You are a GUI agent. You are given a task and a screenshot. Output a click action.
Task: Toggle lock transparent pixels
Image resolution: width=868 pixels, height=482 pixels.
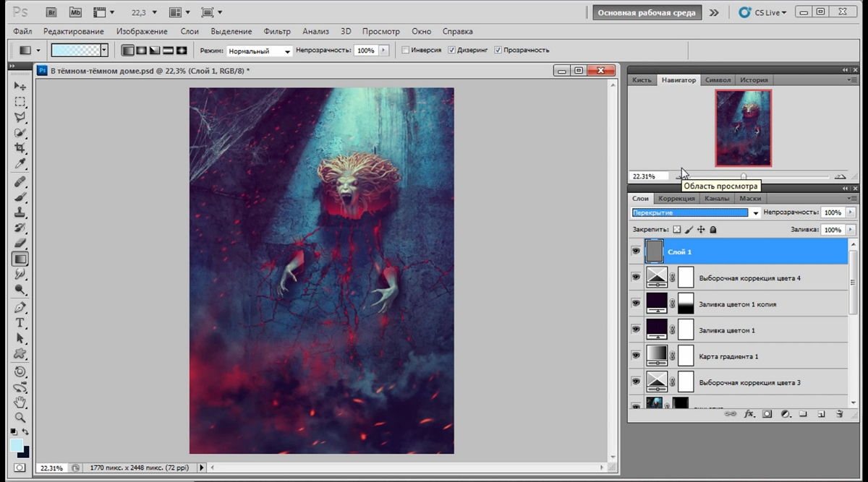coord(677,230)
